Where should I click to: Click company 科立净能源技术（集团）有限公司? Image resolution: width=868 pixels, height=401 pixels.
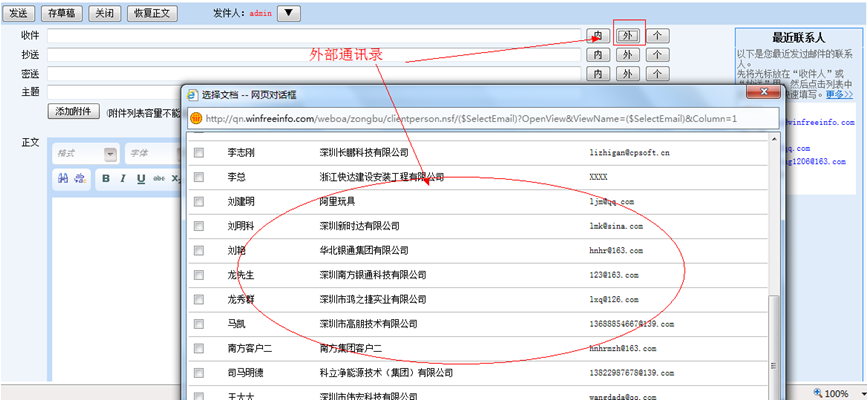pos(386,373)
